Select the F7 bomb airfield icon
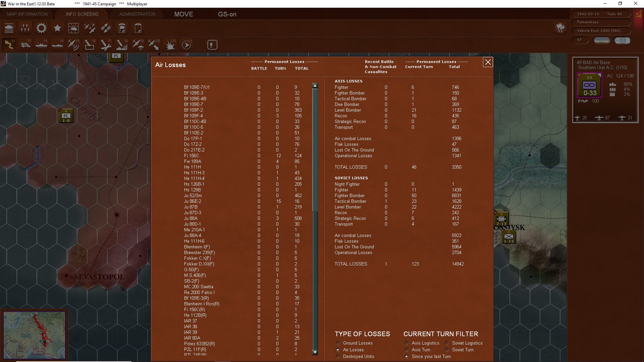 pyautogui.click(x=106, y=45)
